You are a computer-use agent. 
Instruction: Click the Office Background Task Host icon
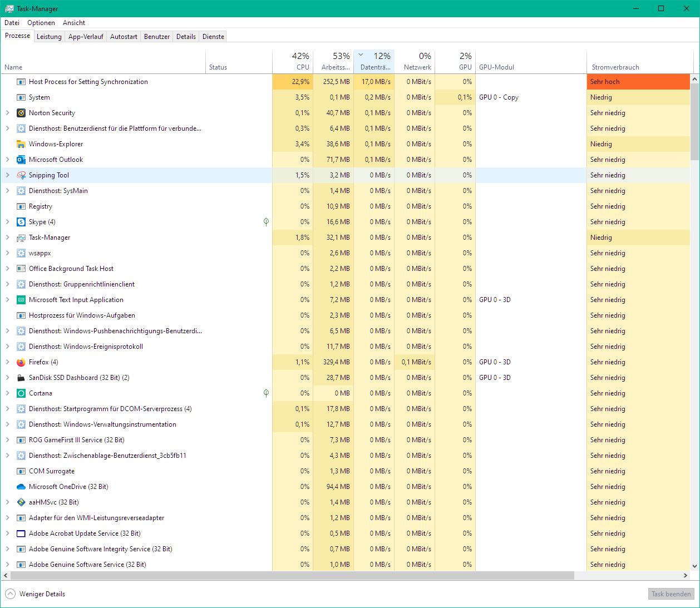(21, 269)
